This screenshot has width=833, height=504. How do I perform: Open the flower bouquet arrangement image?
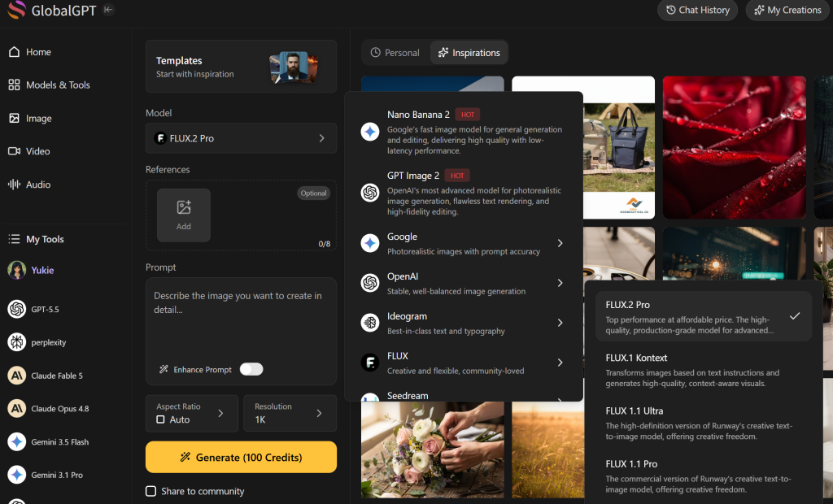(433, 450)
